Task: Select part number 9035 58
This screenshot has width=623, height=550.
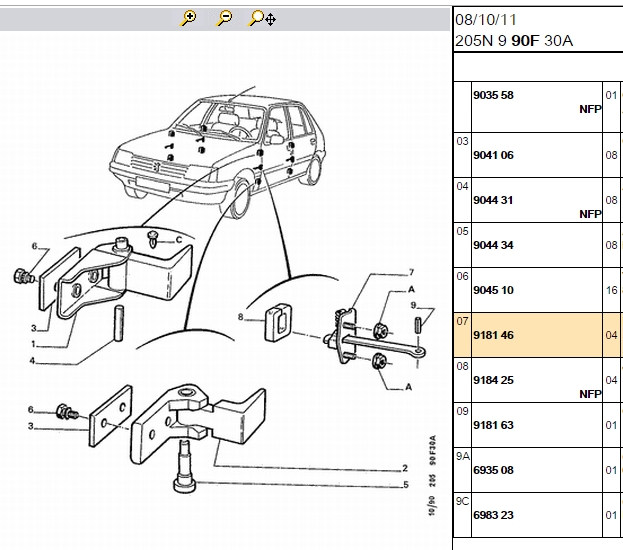Action: (493, 95)
